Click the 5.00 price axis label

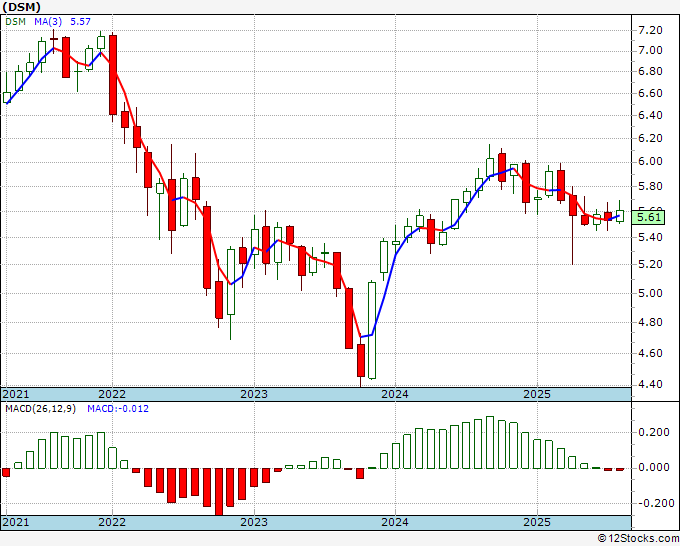tap(650, 293)
